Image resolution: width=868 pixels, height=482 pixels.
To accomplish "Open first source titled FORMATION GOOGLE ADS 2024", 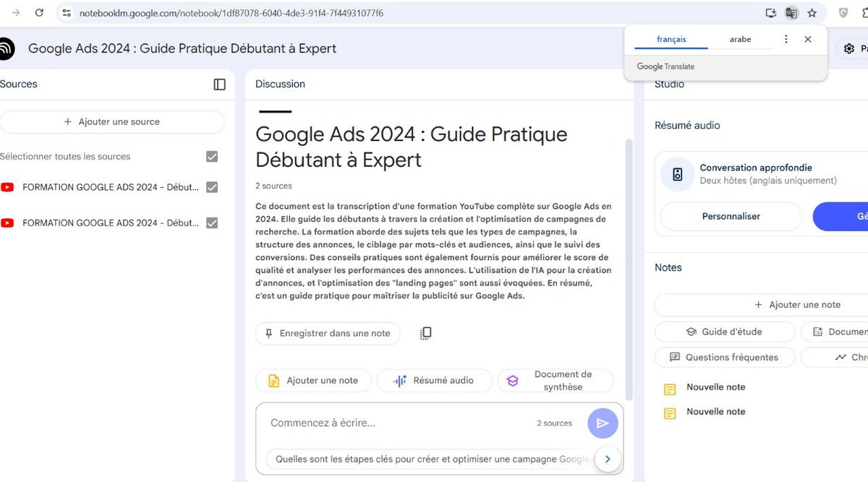I will tap(111, 187).
